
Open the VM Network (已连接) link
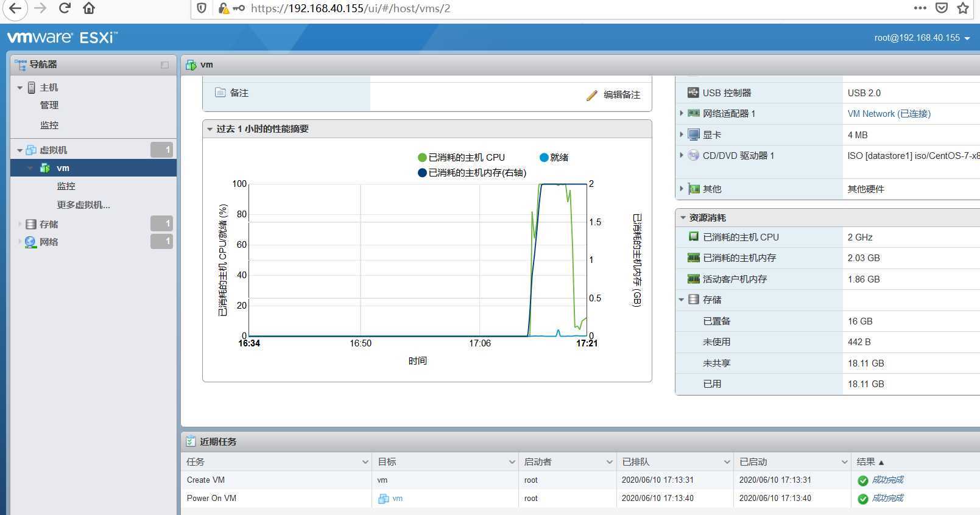click(x=889, y=114)
